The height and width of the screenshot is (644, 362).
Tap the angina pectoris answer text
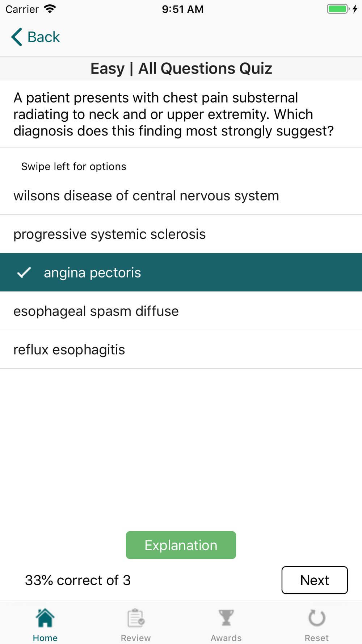coord(92,273)
